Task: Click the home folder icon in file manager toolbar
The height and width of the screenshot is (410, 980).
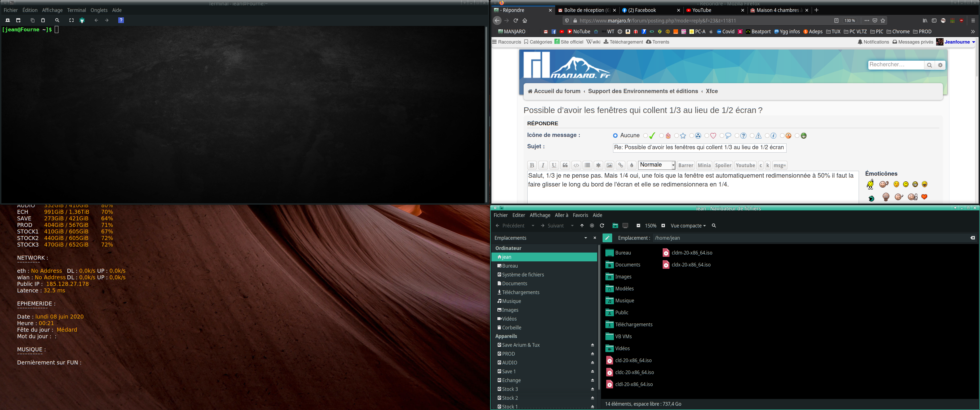Action: [x=615, y=226]
